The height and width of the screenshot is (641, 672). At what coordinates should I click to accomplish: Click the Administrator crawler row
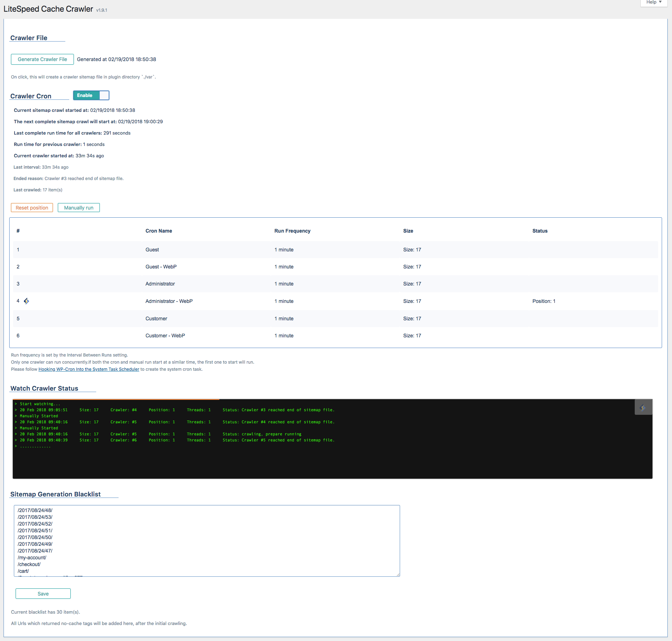pyautogui.click(x=160, y=284)
